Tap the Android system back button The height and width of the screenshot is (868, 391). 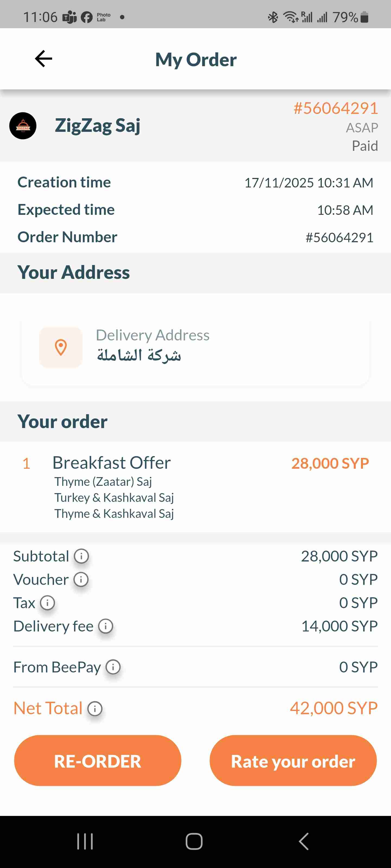(304, 841)
